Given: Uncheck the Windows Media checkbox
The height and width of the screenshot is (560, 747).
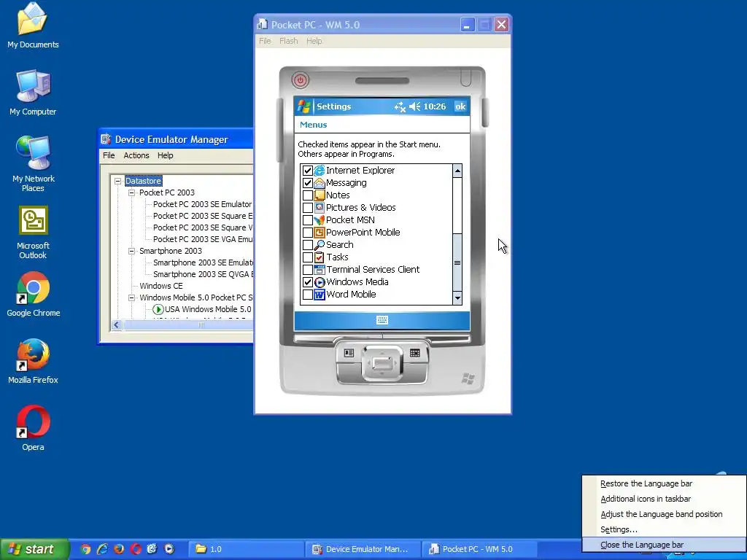Looking at the screenshot, I should pyautogui.click(x=308, y=282).
